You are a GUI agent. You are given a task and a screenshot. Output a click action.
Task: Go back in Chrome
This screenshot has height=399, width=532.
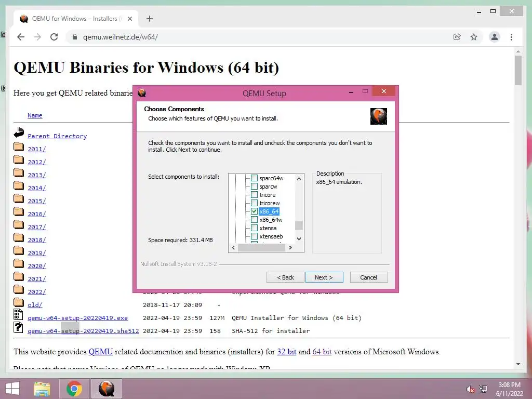point(21,37)
